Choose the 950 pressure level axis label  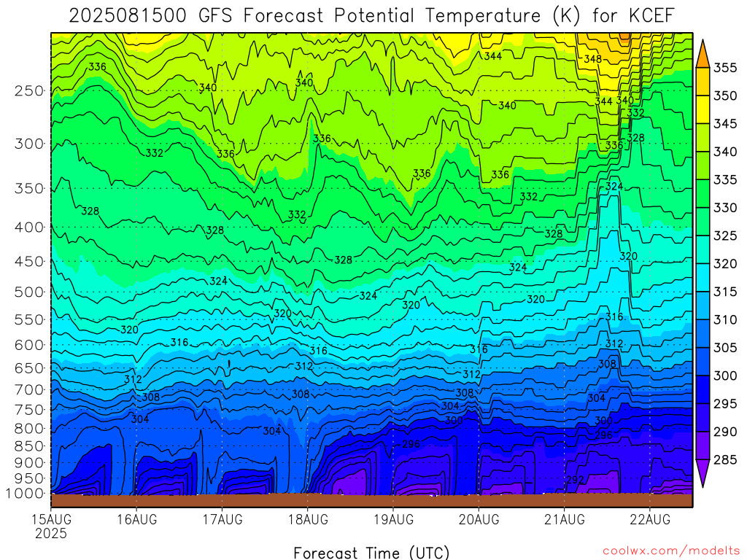[29, 478]
